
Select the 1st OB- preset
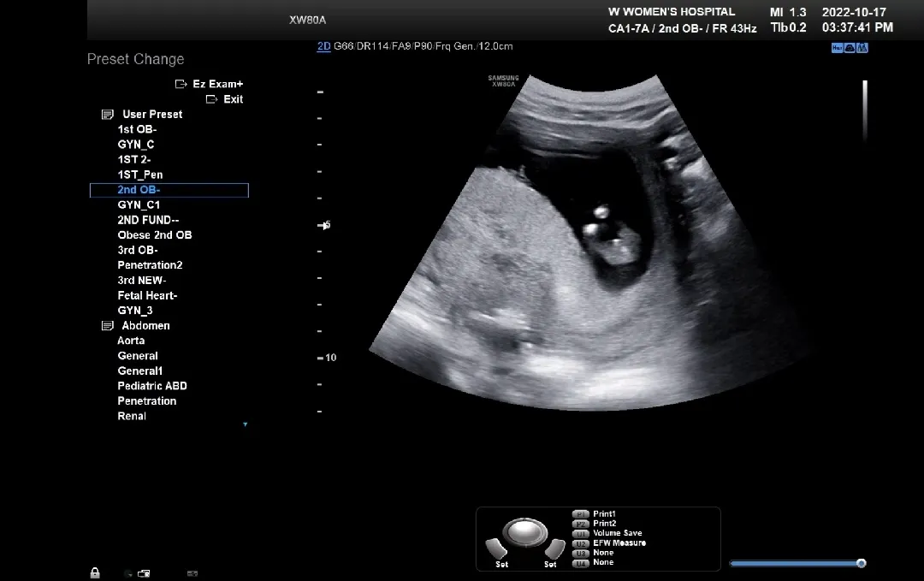click(137, 130)
